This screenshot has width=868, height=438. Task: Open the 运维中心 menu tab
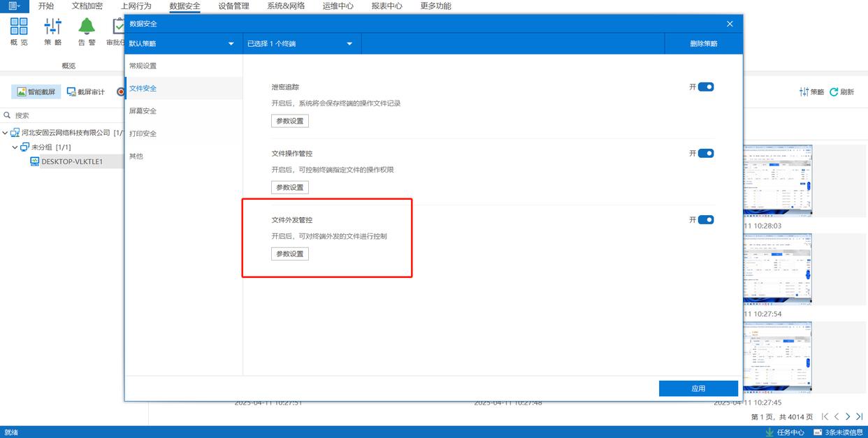338,6
